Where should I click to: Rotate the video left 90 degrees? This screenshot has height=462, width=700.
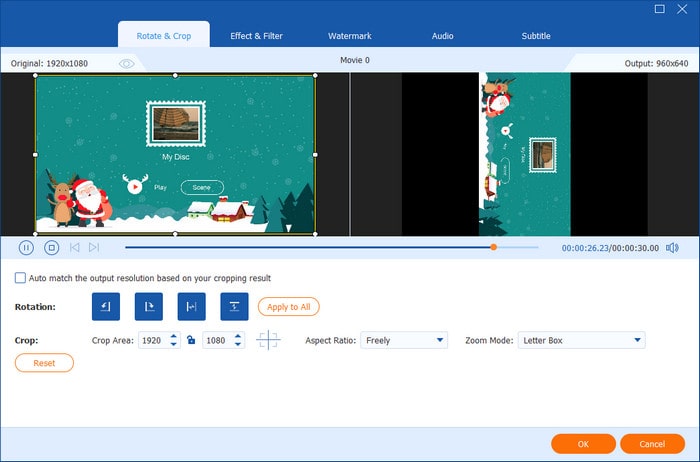coord(105,307)
